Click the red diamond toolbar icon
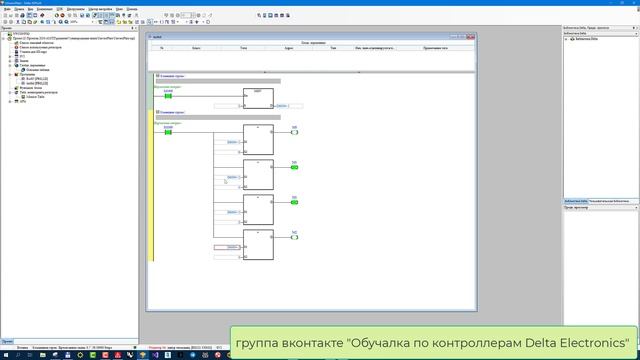 click(x=42, y=16)
